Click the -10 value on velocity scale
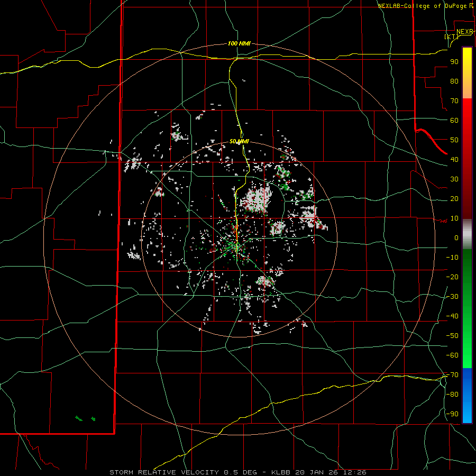Viewport: 476px width, 476px height. pyautogui.click(x=452, y=258)
